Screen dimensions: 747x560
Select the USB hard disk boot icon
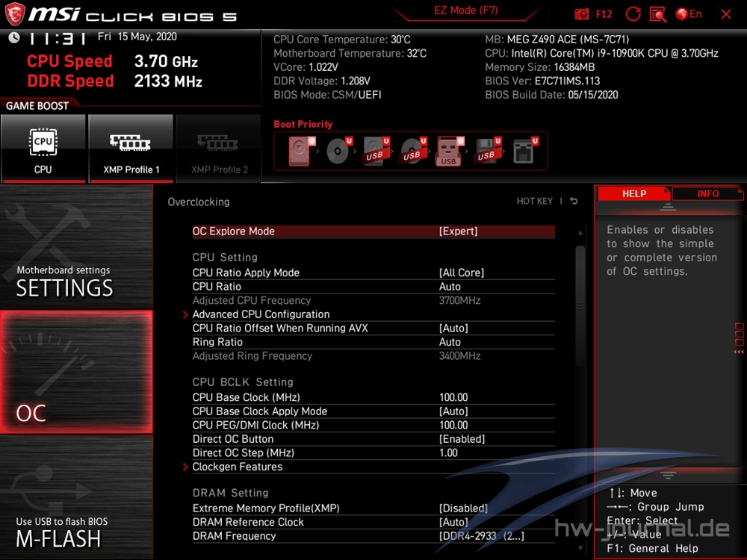point(376,151)
